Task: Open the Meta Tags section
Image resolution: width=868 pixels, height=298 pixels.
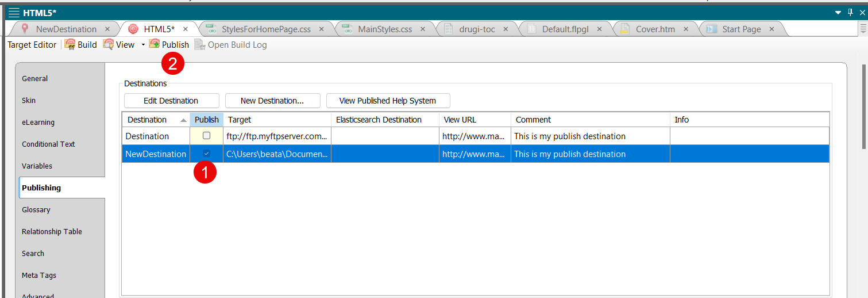Action: coord(60,276)
